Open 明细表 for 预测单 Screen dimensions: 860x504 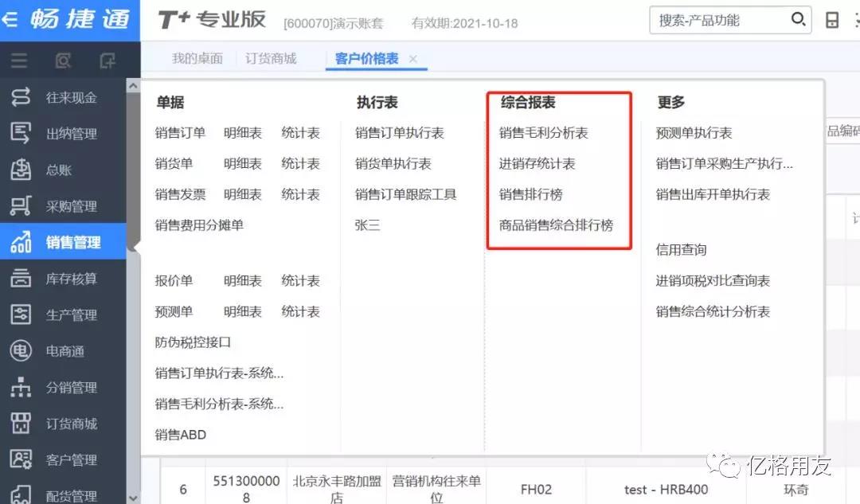point(242,311)
